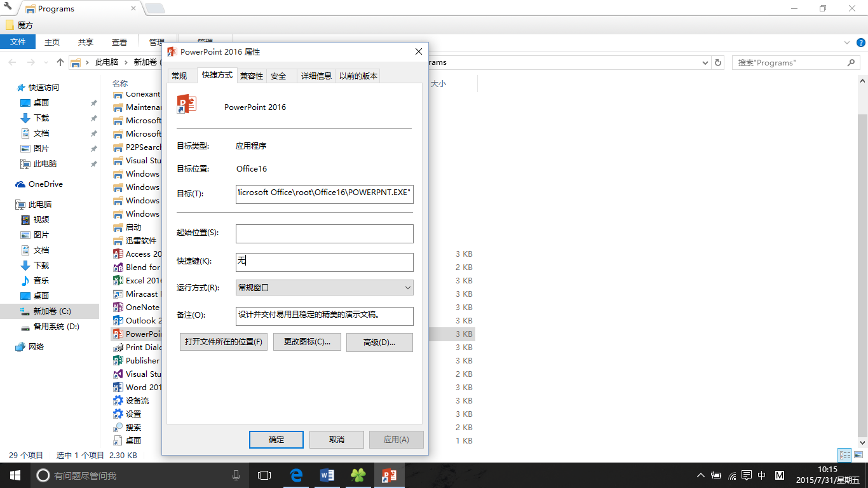868x488 pixels.
Task: Select the Miracast shortcut in file list
Action: (x=137, y=294)
